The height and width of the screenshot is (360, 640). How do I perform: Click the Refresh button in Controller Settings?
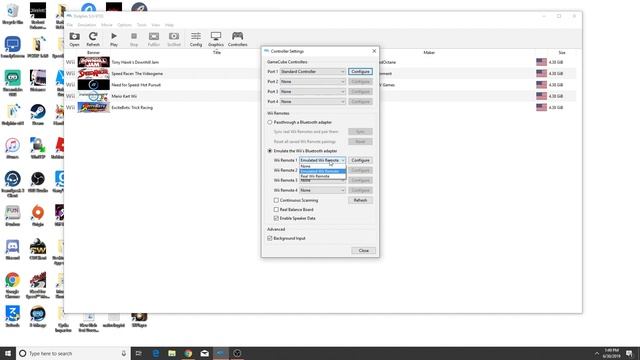tap(360, 200)
